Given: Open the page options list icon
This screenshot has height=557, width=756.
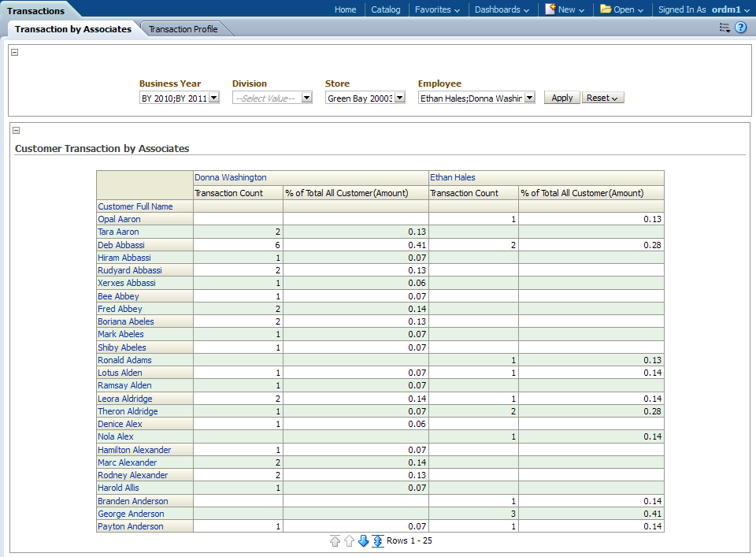Looking at the screenshot, I should point(724,28).
